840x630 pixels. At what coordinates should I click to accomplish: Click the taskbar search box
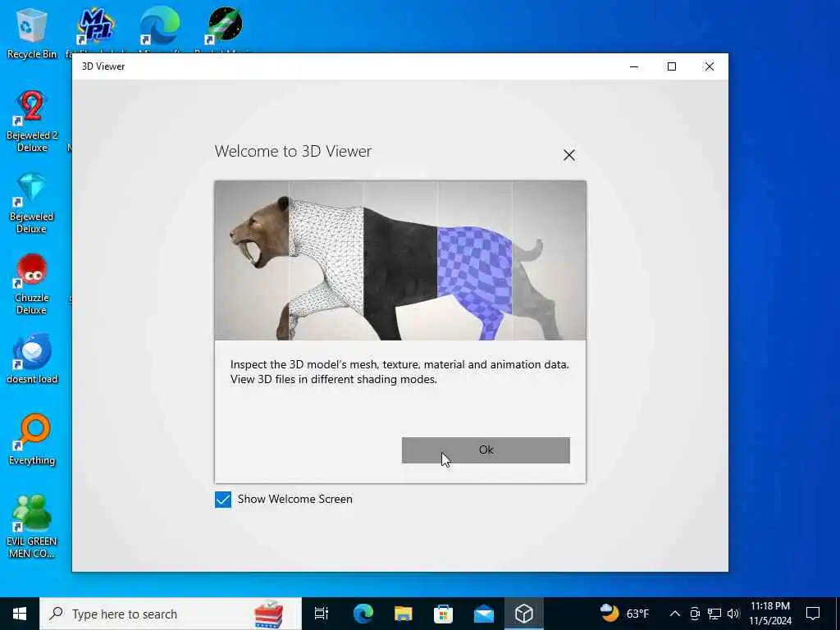tap(171, 614)
